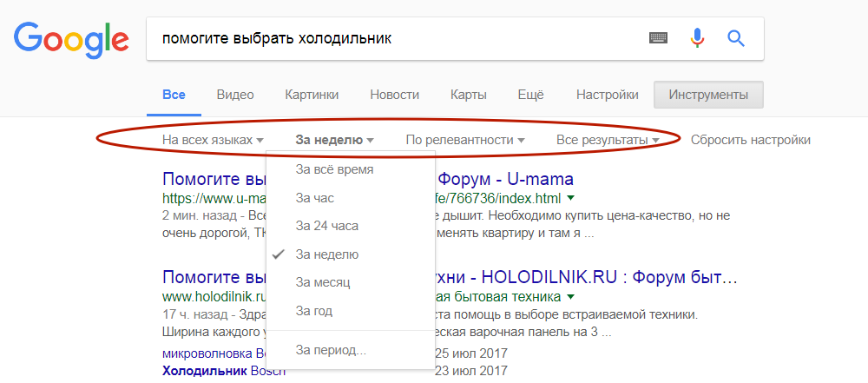Switch to the Карты tab

(x=469, y=95)
